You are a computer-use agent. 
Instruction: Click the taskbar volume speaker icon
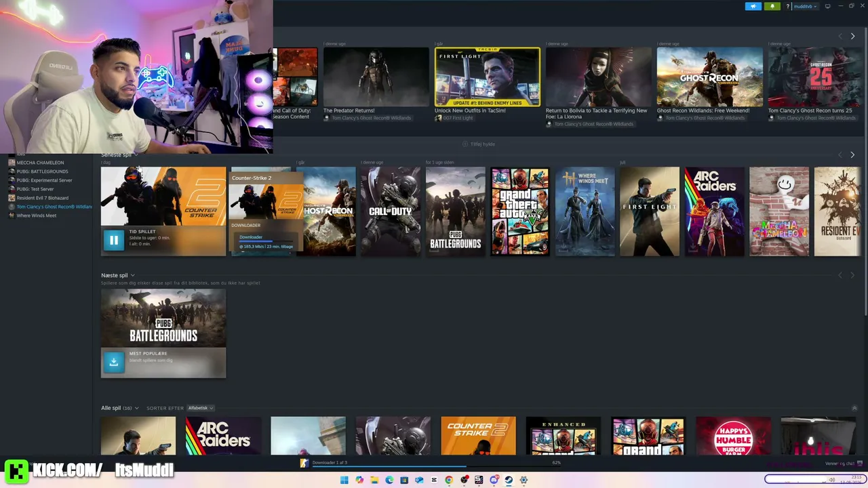tap(832, 480)
